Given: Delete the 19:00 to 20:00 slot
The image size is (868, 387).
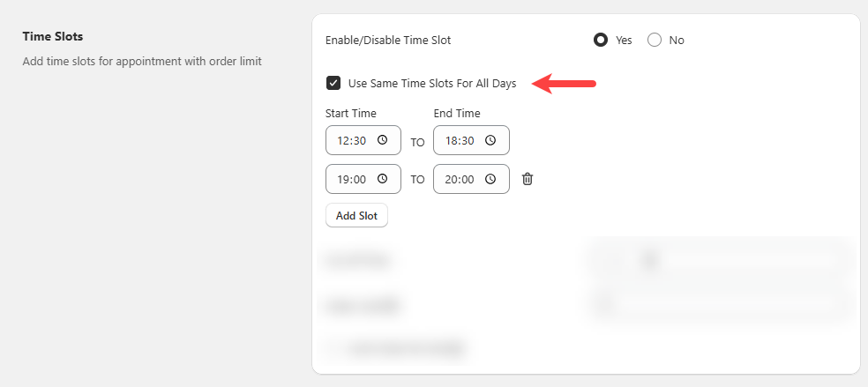Looking at the screenshot, I should pos(528,179).
